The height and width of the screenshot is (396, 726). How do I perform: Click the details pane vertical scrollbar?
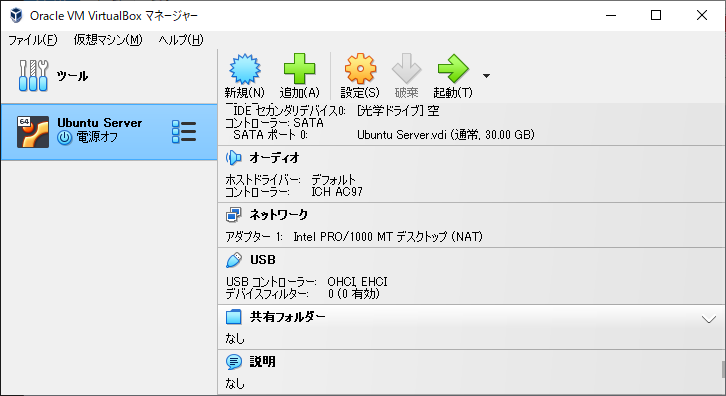(723, 369)
